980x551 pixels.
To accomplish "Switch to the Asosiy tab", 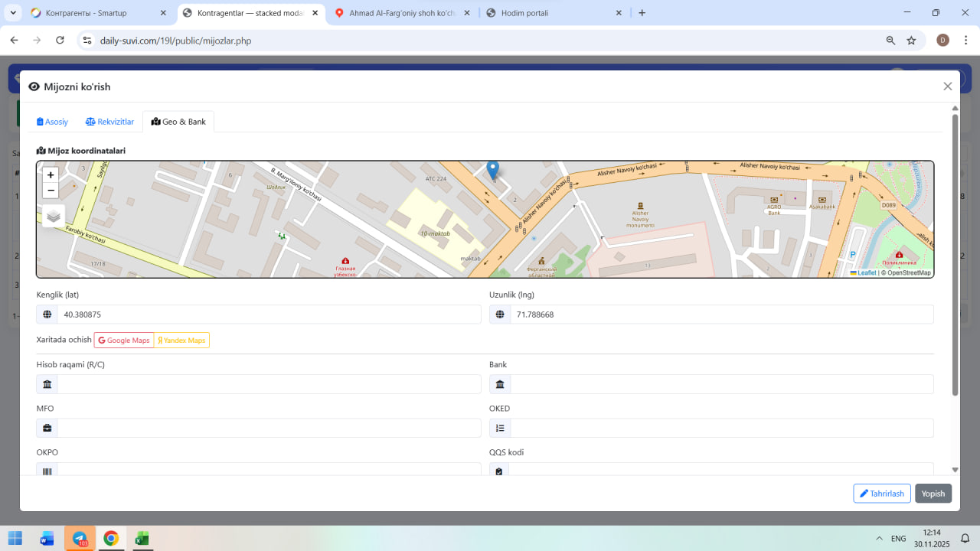I will click(53, 122).
